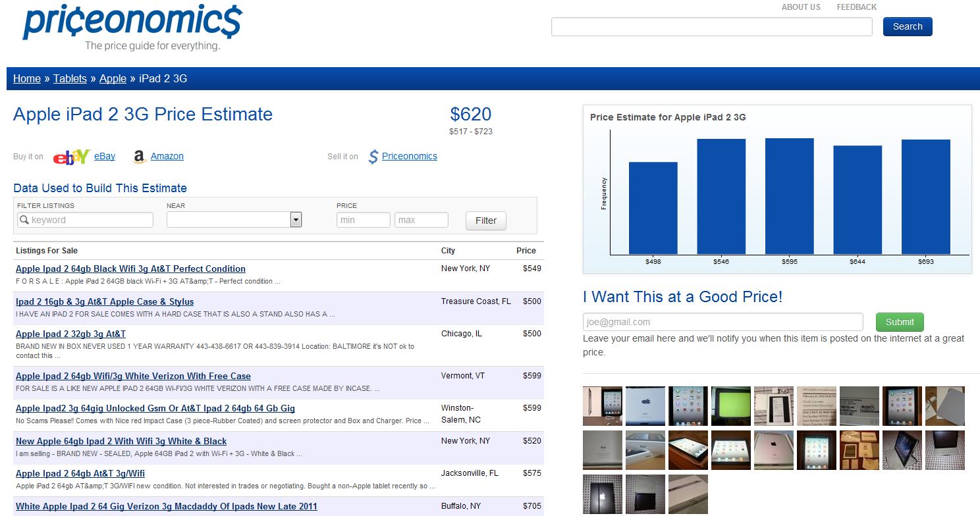Image resolution: width=980 pixels, height=516 pixels.
Task: Navigate to Home breadcrumb link
Action: 27,78
